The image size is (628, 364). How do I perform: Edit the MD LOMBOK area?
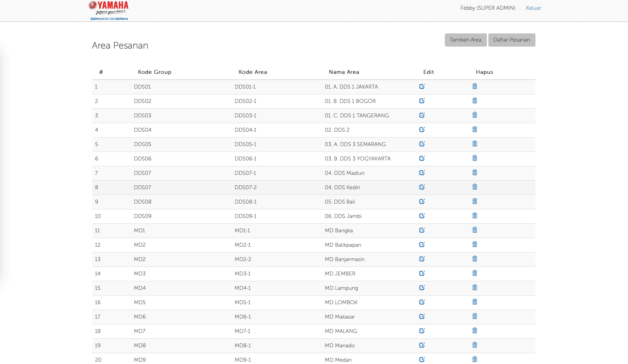(422, 302)
